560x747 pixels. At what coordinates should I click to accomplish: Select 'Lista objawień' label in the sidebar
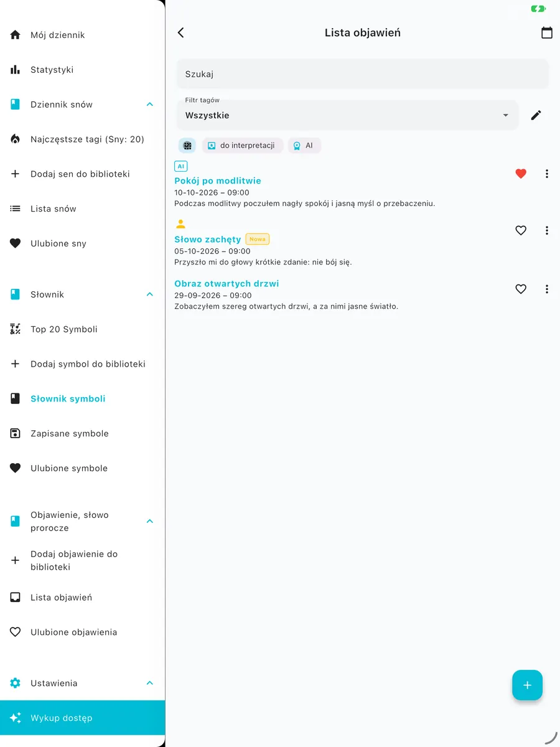[62, 598]
